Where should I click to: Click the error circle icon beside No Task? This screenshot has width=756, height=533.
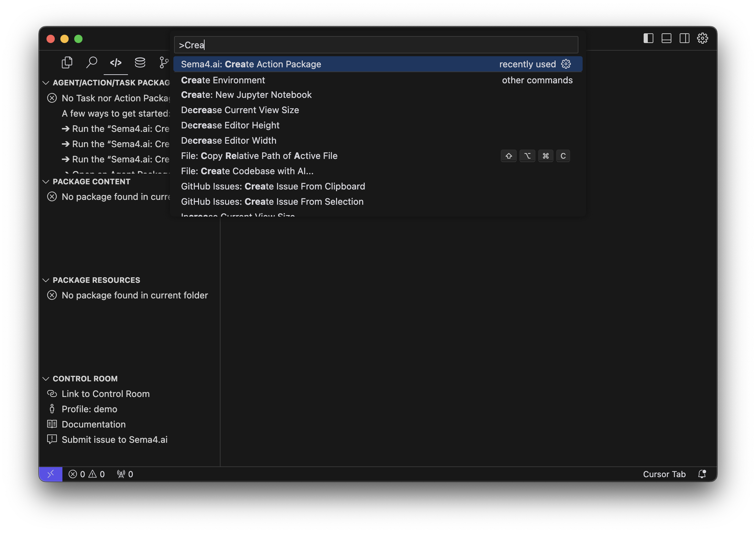coord(52,98)
